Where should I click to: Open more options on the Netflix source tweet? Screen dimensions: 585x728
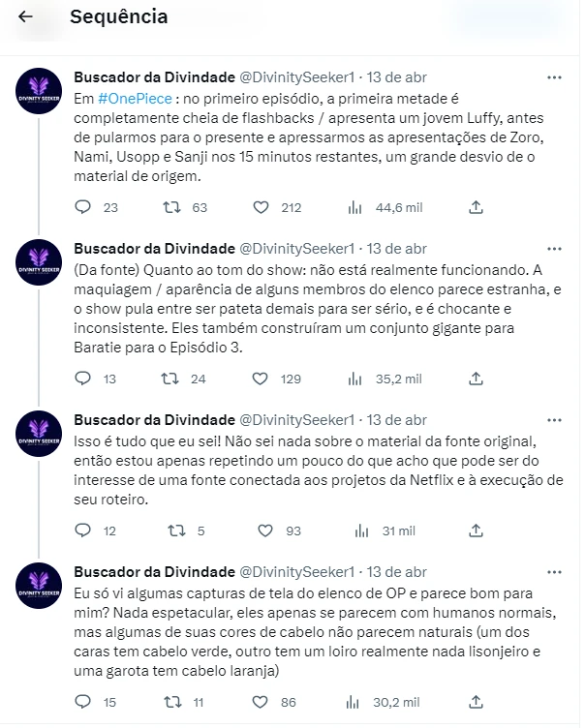[554, 420]
